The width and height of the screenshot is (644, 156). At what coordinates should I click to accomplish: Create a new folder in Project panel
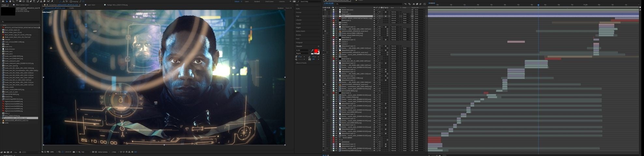point(5,152)
